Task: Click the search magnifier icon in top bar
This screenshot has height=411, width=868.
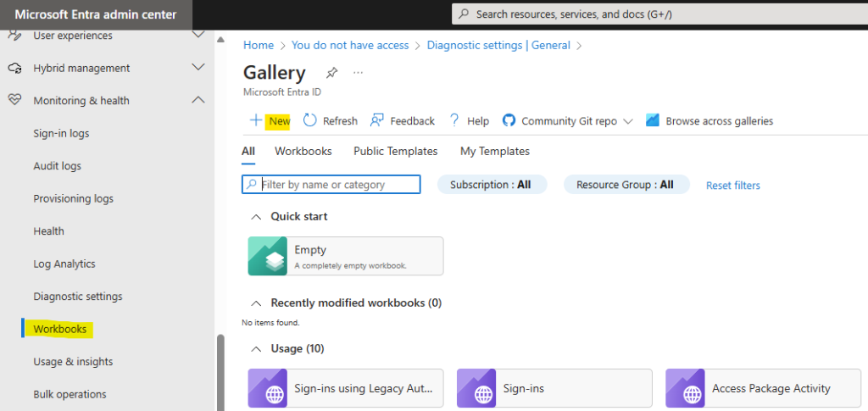Action: click(x=465, y=14)
